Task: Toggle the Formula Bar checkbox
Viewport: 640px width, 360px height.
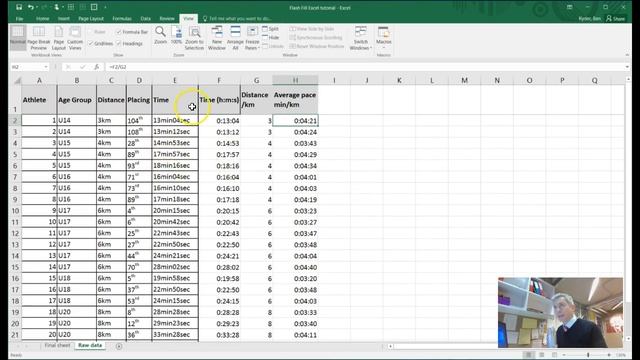Action: point(132,32)
